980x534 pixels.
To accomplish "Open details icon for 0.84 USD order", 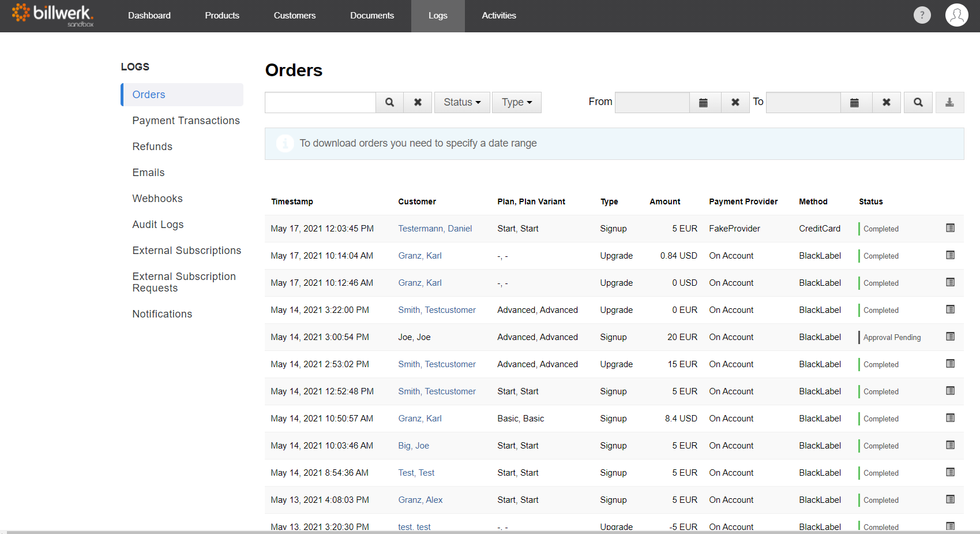I will point(950,255).
